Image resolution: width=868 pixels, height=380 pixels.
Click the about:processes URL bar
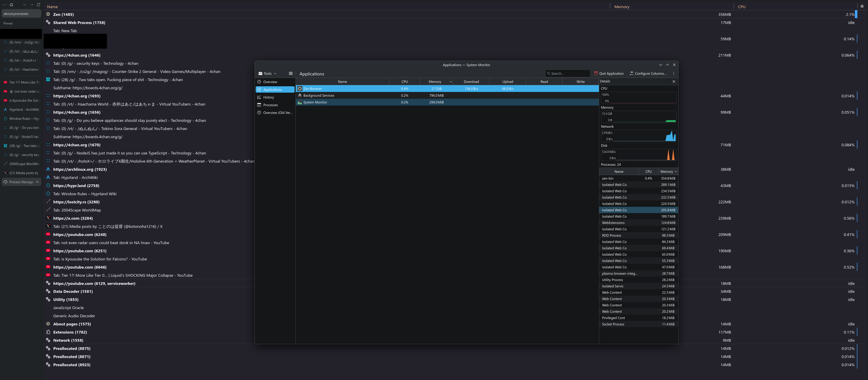pos(21,14)
